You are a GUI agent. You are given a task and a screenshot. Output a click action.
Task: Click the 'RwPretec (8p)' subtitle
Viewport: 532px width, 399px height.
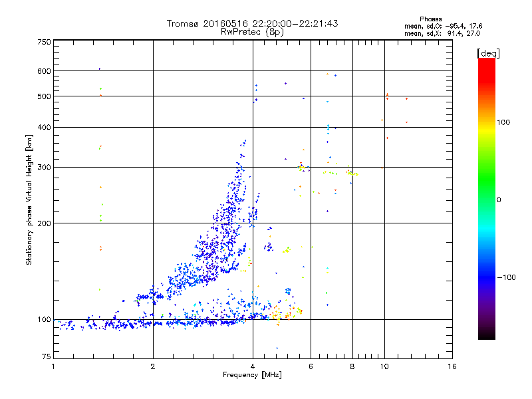click(252, 32)
